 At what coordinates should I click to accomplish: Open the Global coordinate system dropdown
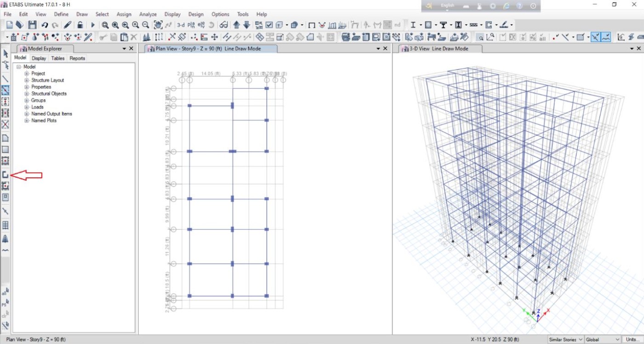[x=603, y=339]
